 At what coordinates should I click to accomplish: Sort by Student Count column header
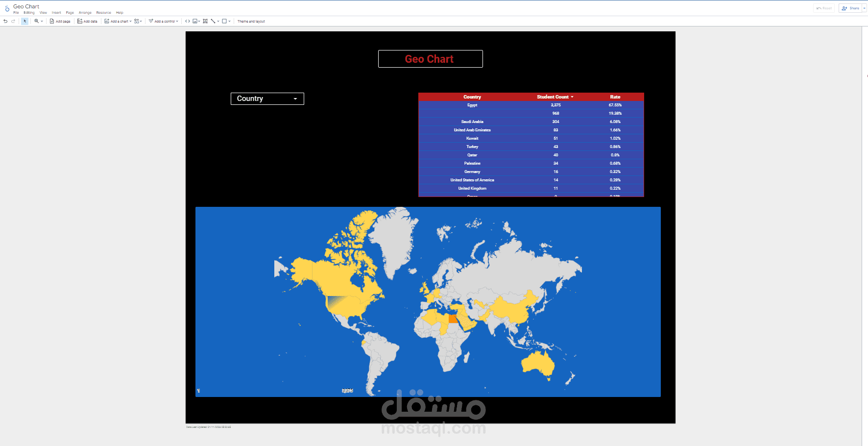click(555, 97)
